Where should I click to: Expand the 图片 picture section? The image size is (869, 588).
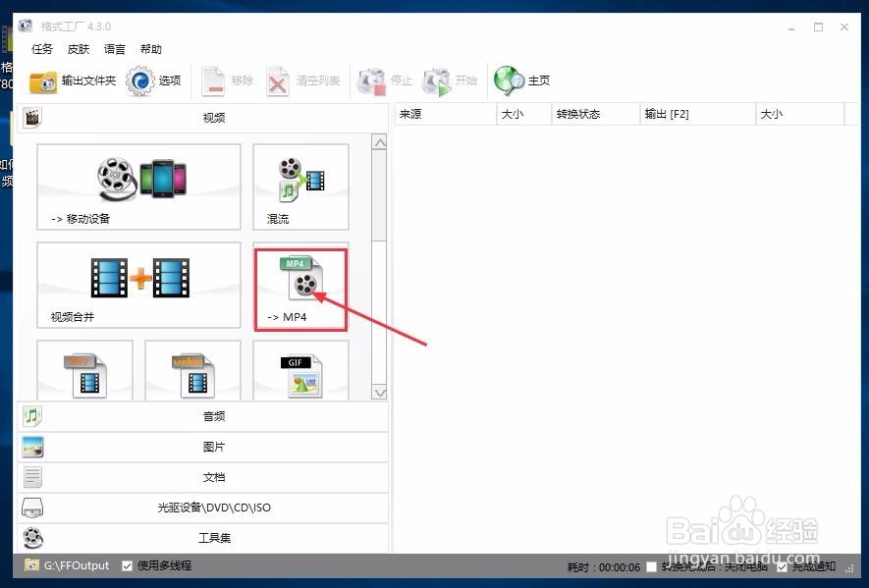click(x=203, y=447)
